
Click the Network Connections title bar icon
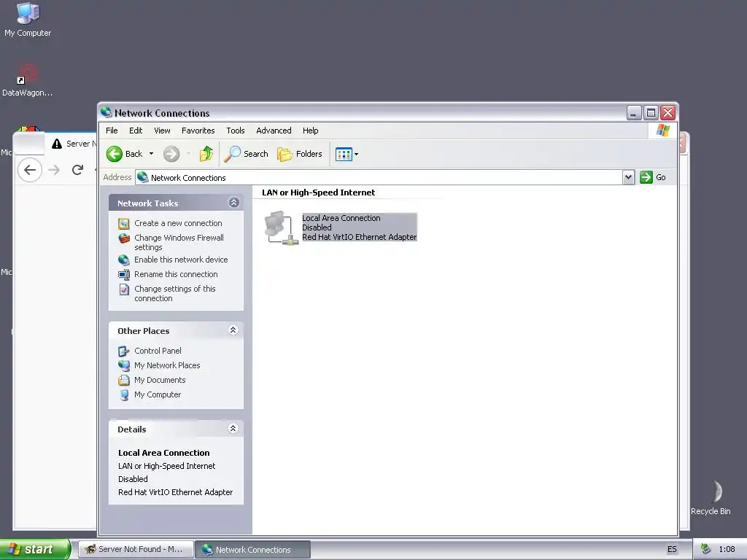pos(106,112)
